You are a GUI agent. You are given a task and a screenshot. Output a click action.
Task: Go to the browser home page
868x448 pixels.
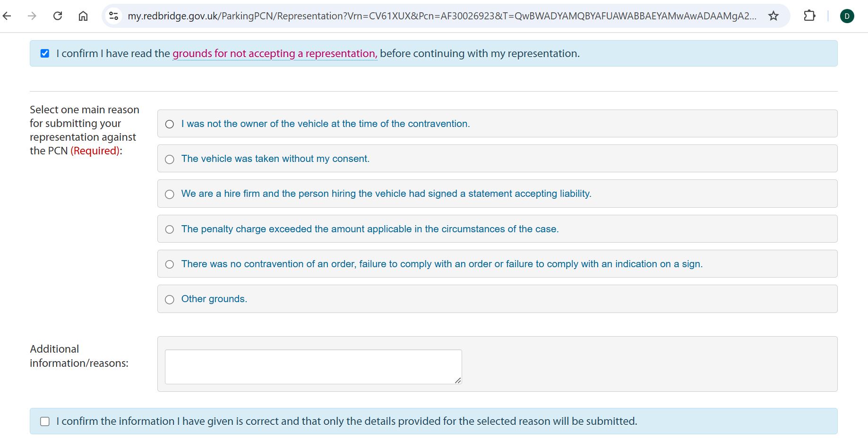[83, 16]
